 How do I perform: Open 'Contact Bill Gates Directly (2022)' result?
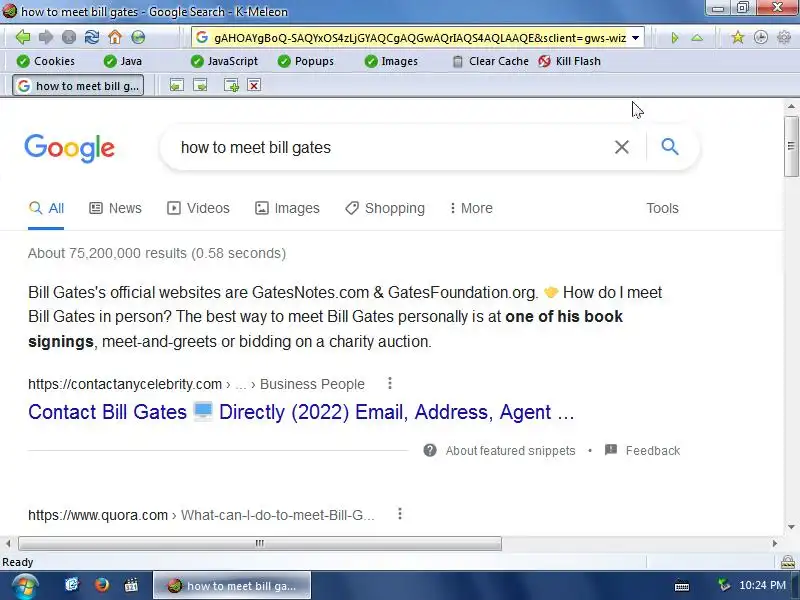pyautogui.click(x=301, y=412)
